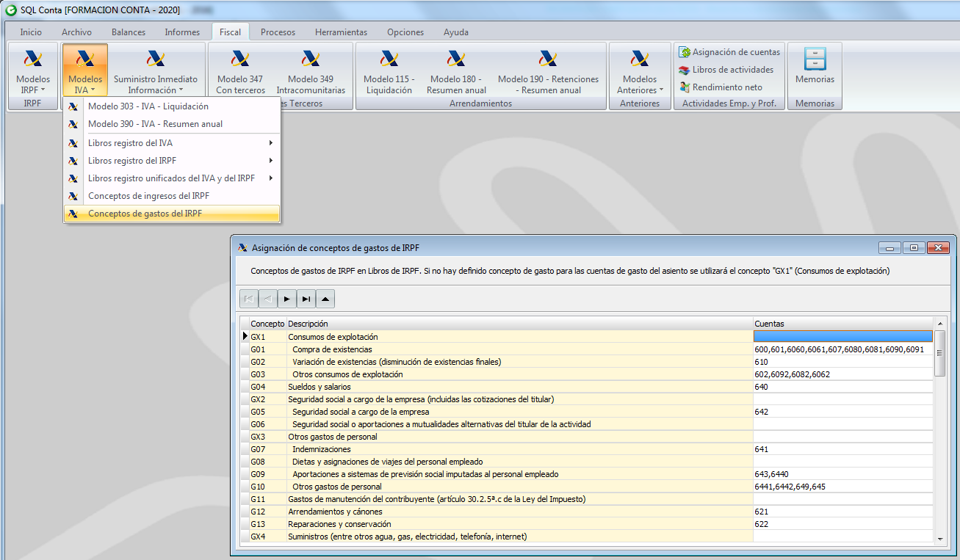Screen dimensions: 960x560
Task: Expand the Libros registro del IVA submenu
Action: pos(172,143)
